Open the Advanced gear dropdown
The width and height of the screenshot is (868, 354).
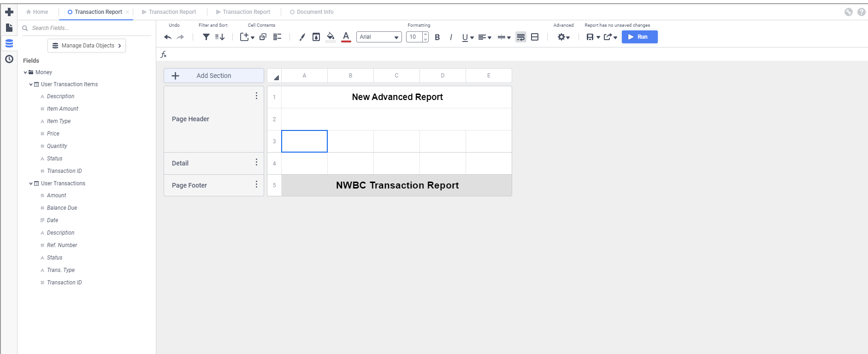564,37
